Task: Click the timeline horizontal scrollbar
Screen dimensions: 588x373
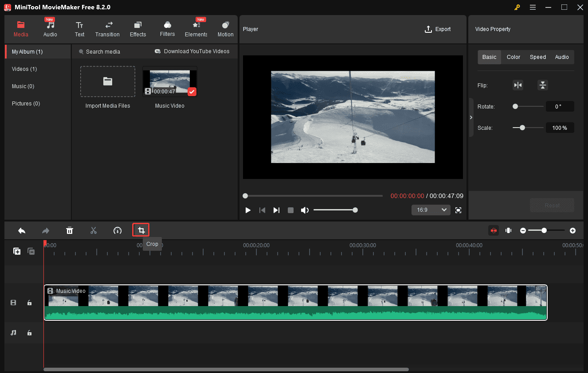Action: [x=226, y=369]
